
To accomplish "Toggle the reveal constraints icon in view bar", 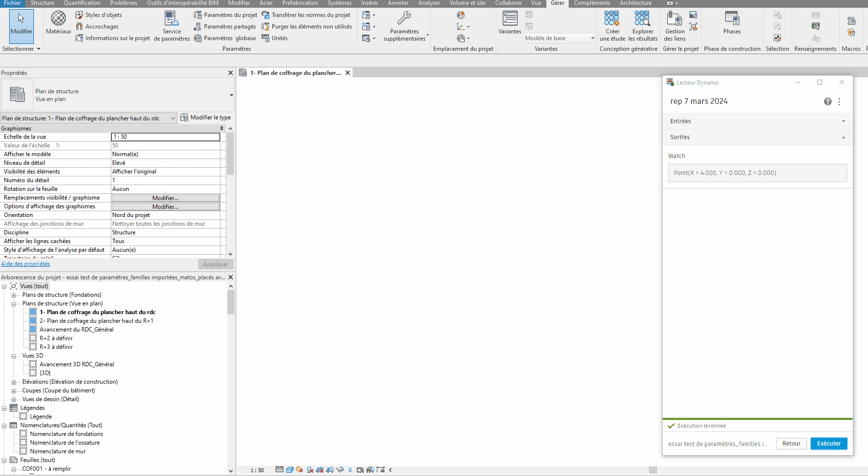I will point(381,470).
